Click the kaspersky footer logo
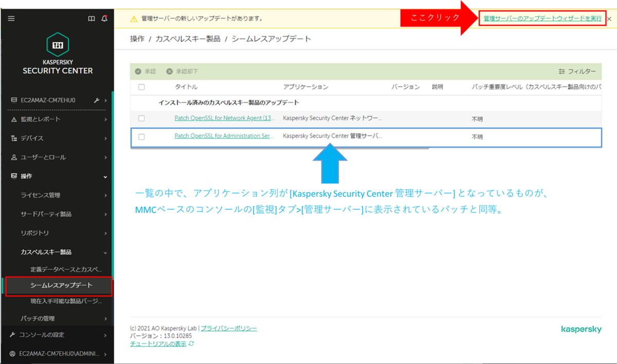The width and height of the screenshot is (617, 364). (x=581, y=329)
